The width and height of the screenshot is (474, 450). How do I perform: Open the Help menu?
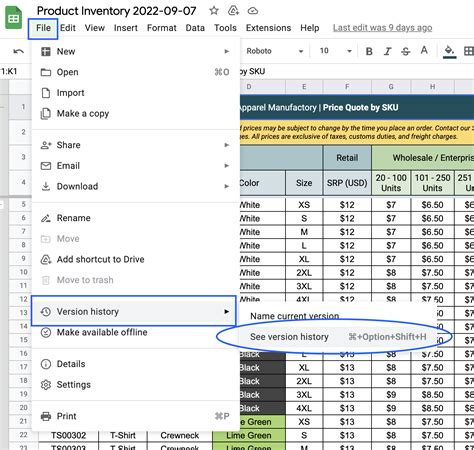(x=310, y=28)
